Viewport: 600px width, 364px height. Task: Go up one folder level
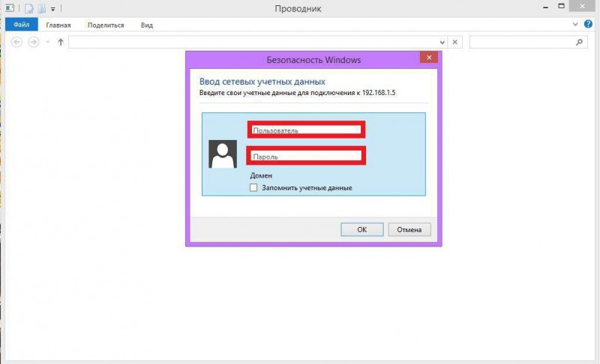pos(61,42)
